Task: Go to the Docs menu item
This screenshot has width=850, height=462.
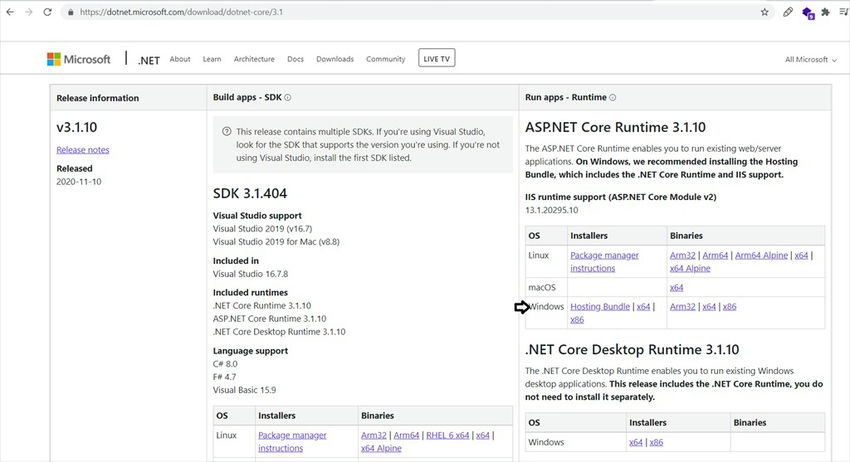Action: pyautogui.click(x=295, y=59)
